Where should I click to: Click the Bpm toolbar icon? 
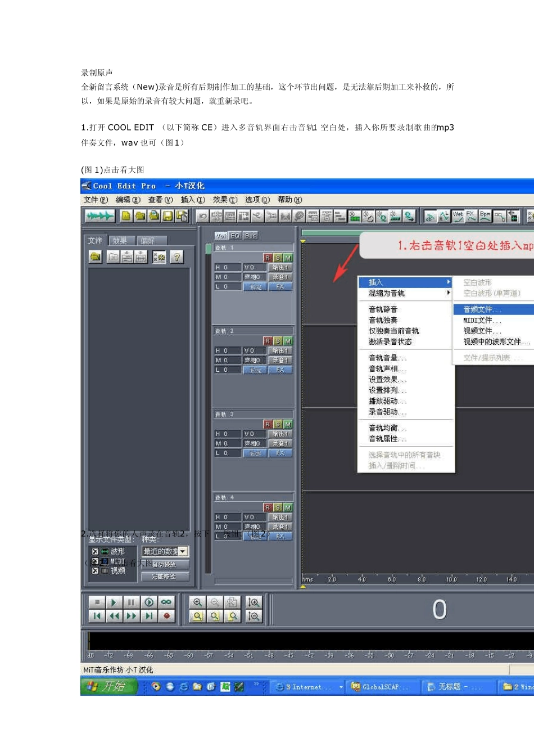coord(485,215)
